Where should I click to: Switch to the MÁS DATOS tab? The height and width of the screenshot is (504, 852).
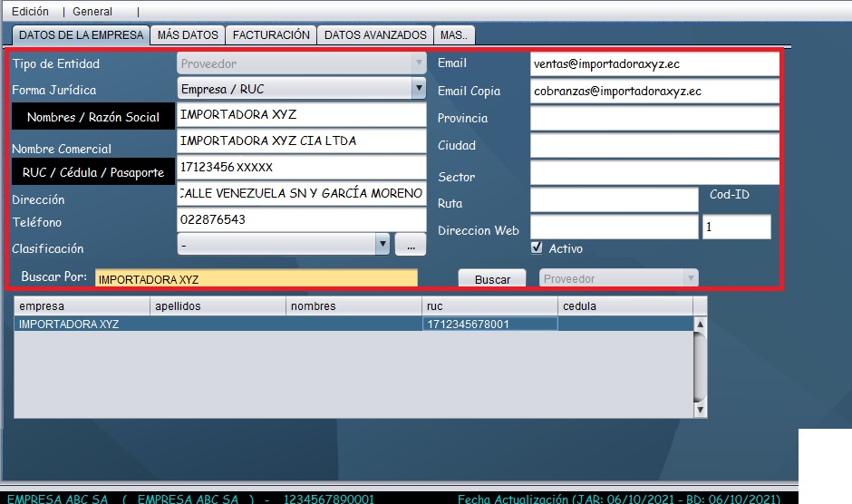click(188, 34)
